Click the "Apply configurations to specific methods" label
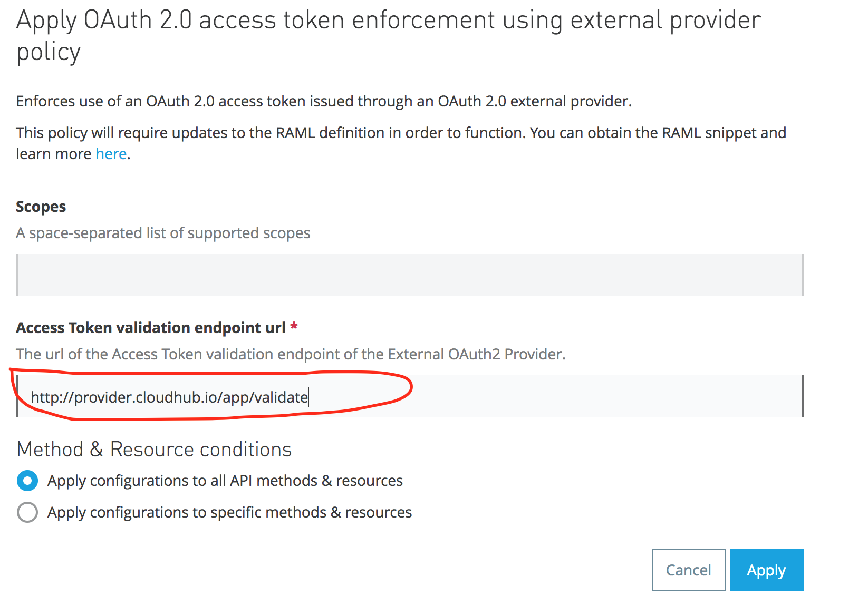 [x=229, y=512]
